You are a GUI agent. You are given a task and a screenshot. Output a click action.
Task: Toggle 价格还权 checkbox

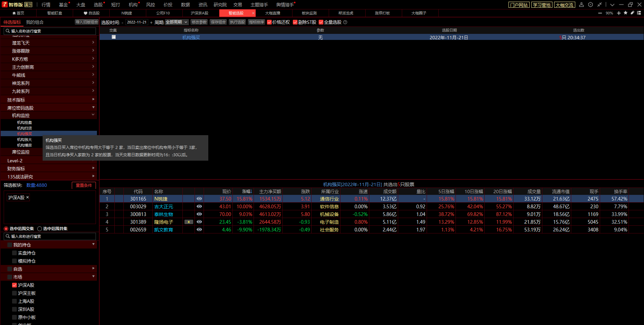point(269,22)
